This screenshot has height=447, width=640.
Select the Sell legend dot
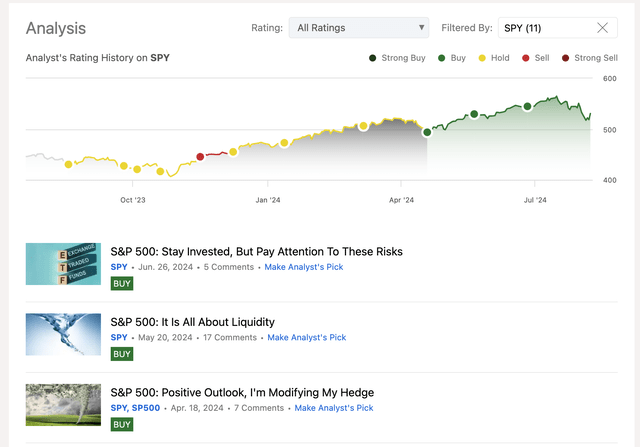click(526, 58)
